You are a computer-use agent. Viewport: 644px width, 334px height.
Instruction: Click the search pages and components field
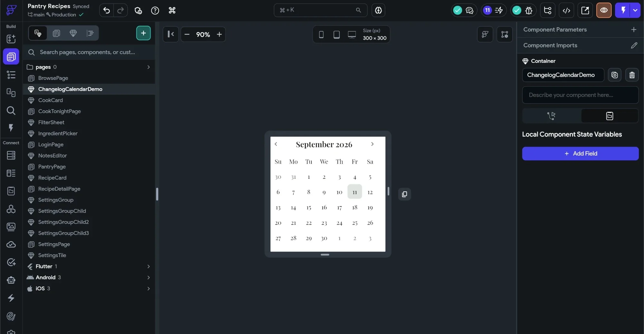tap(90, 52)
